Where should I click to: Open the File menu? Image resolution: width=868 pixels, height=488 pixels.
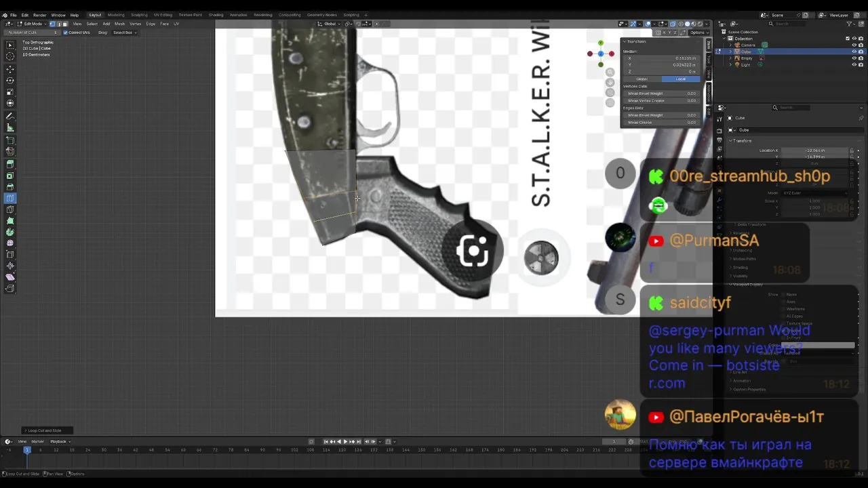click(x=14, y=15)
